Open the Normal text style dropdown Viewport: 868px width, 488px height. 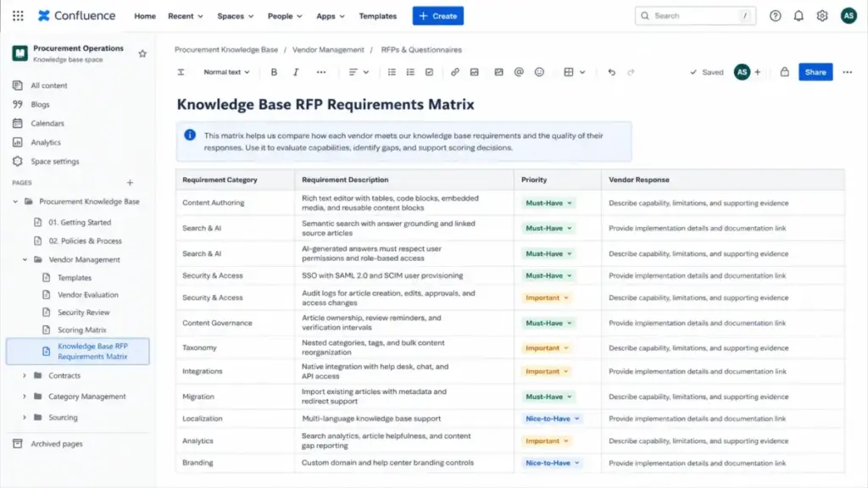(226, 72)
